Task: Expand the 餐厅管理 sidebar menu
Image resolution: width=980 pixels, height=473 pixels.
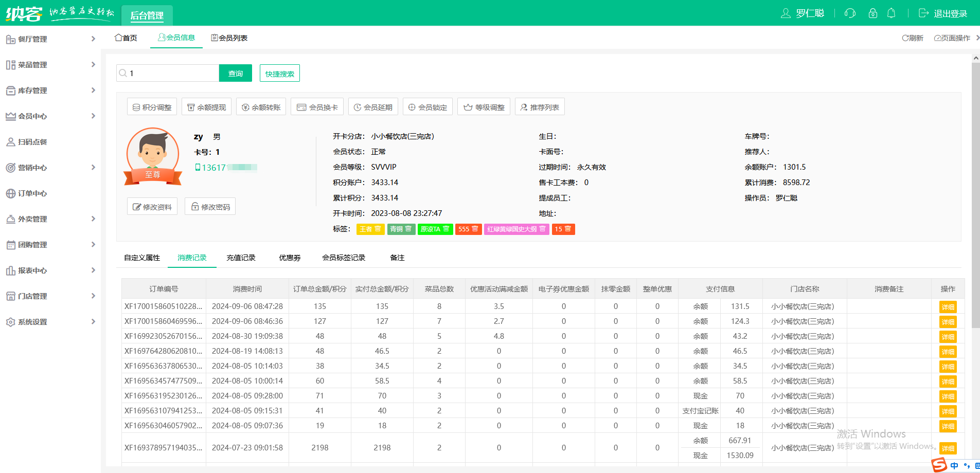Action: [x=50, y=39]
